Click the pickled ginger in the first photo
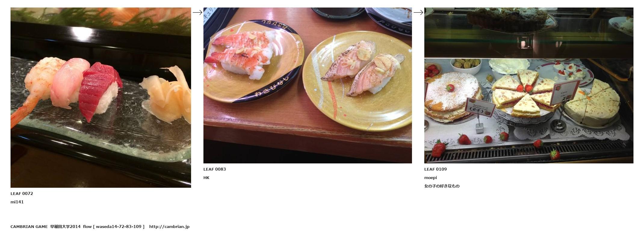The image size is (644, 234). point(166,94)
